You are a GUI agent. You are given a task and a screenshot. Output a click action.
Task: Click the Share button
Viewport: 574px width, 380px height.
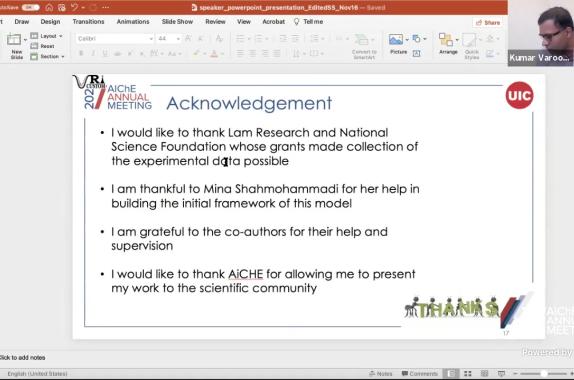[x=488, y=23]
